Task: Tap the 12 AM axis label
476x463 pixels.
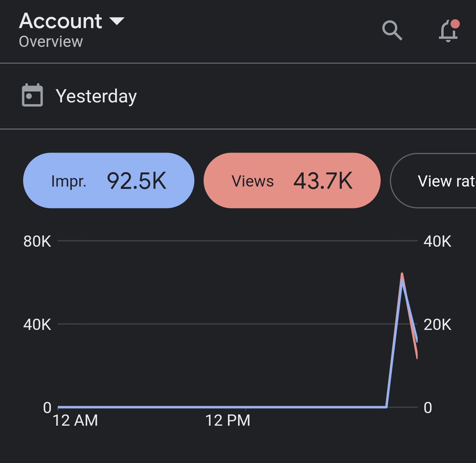Action: pos(75,420)
